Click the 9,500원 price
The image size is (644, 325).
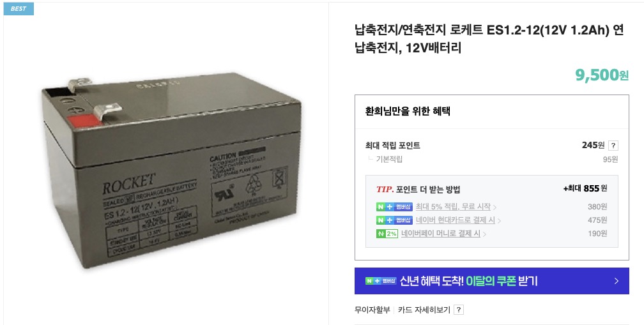tap(602, 75)
